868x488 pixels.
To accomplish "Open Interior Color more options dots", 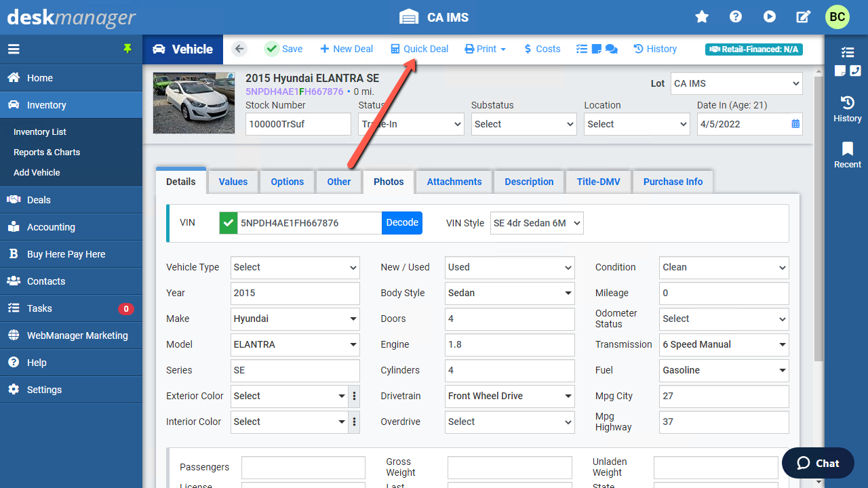I will (x=354, y=422).
